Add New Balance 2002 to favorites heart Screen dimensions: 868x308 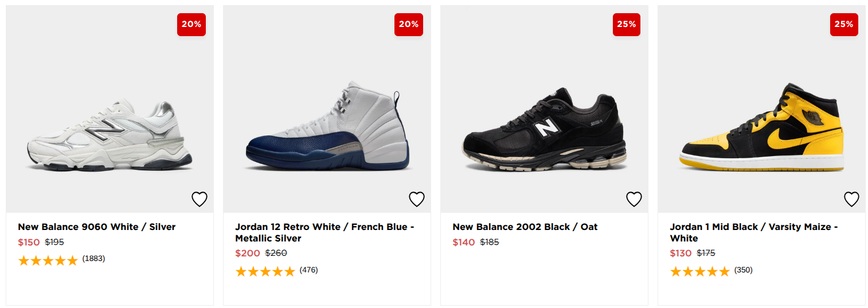tap(634, 199)
